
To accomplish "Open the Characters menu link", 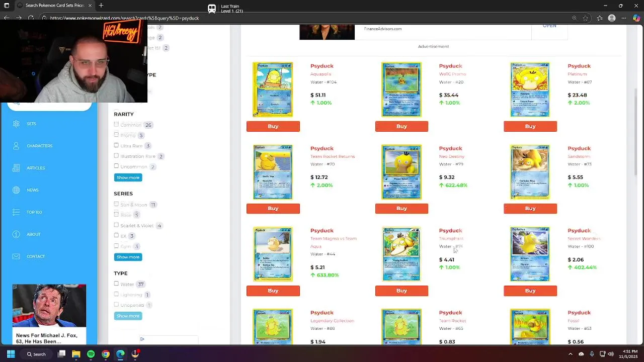I will coord(40,146).
